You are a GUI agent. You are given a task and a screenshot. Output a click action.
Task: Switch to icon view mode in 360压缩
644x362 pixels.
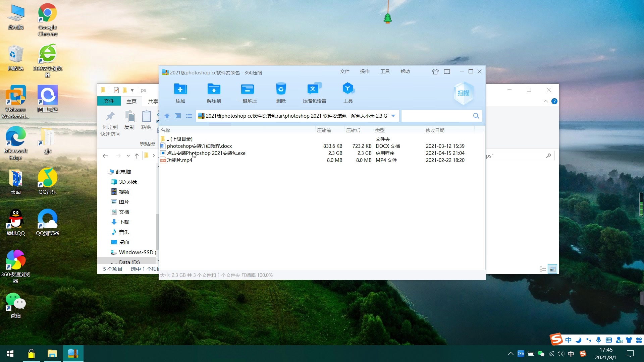tap(178, 116)
